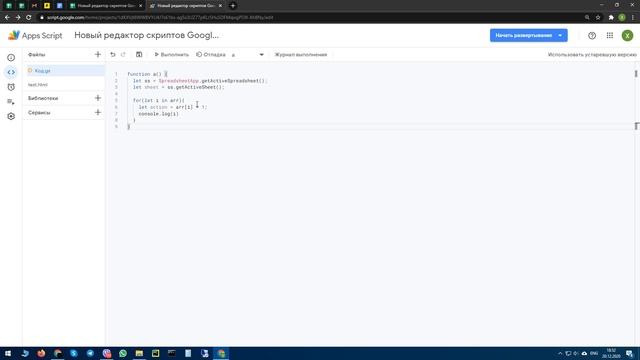Open the Chrome three-dot menu

[633, 18]
